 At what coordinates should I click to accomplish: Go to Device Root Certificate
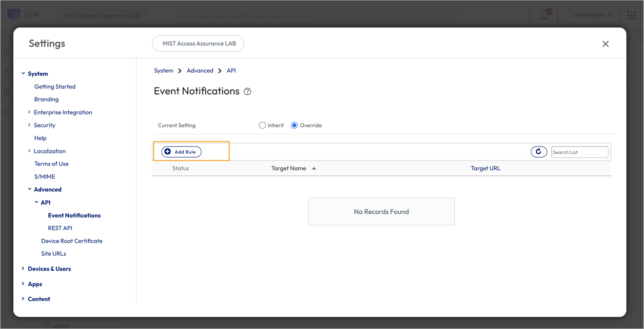click(x=72, y=241)
